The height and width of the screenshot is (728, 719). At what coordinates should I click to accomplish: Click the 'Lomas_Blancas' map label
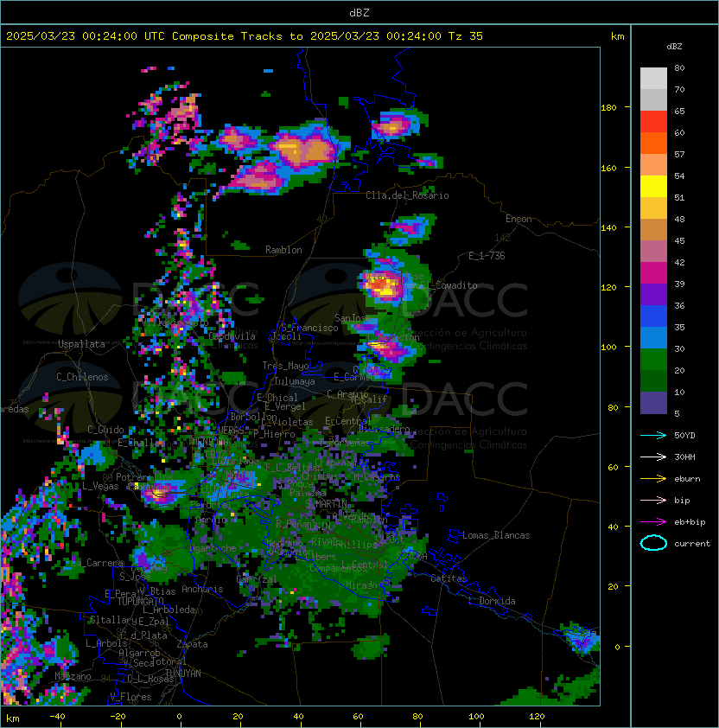click(496, 535)
